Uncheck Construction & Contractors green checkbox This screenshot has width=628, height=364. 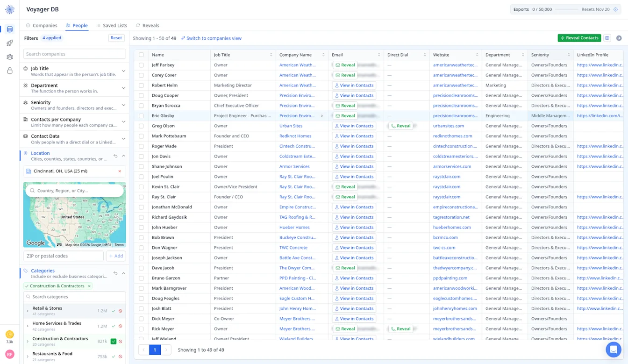[x=114, y=342]
